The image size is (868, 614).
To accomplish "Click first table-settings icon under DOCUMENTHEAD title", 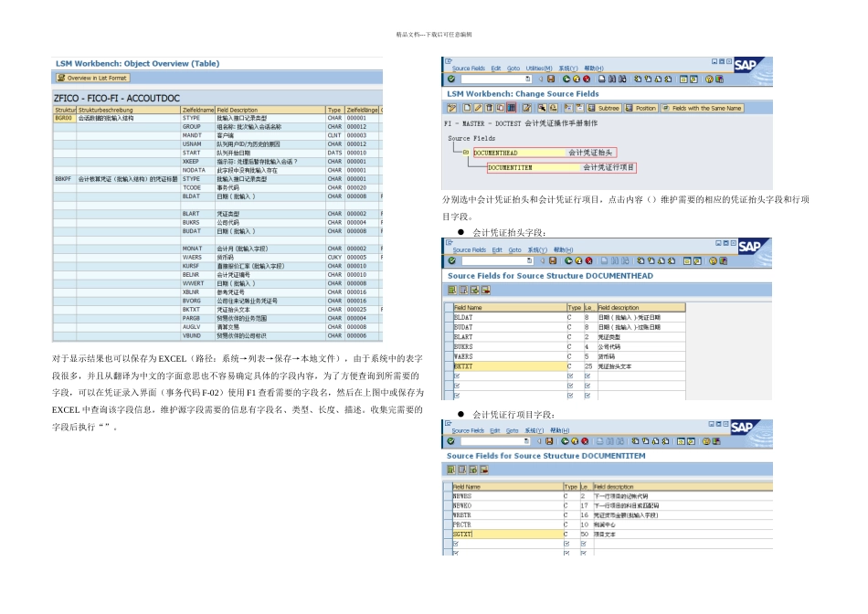I will (x=452, y=291).
